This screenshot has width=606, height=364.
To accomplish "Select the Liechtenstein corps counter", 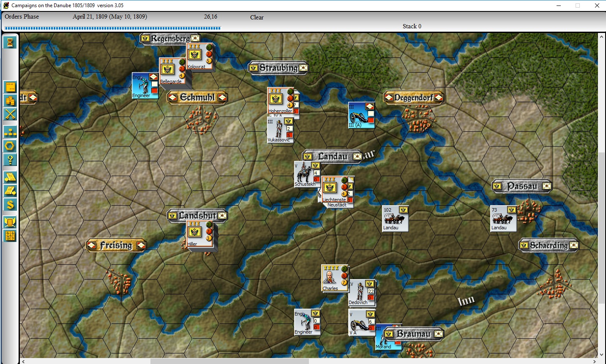I will click(x=335, y=189).
